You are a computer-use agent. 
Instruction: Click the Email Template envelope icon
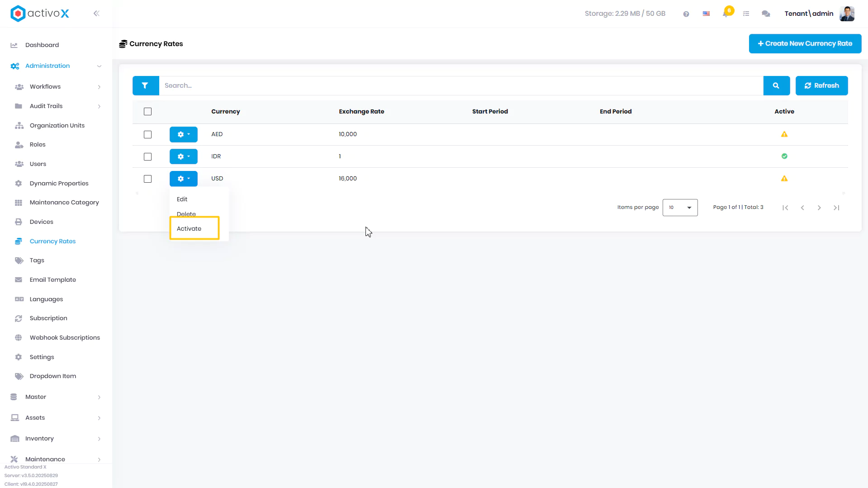coord(19,280)
